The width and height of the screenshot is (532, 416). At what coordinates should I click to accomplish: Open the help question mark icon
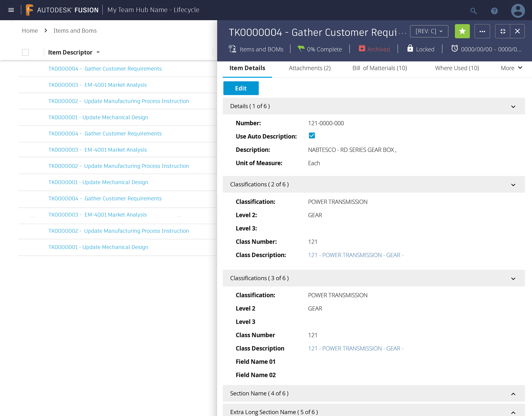pos(494,11)
